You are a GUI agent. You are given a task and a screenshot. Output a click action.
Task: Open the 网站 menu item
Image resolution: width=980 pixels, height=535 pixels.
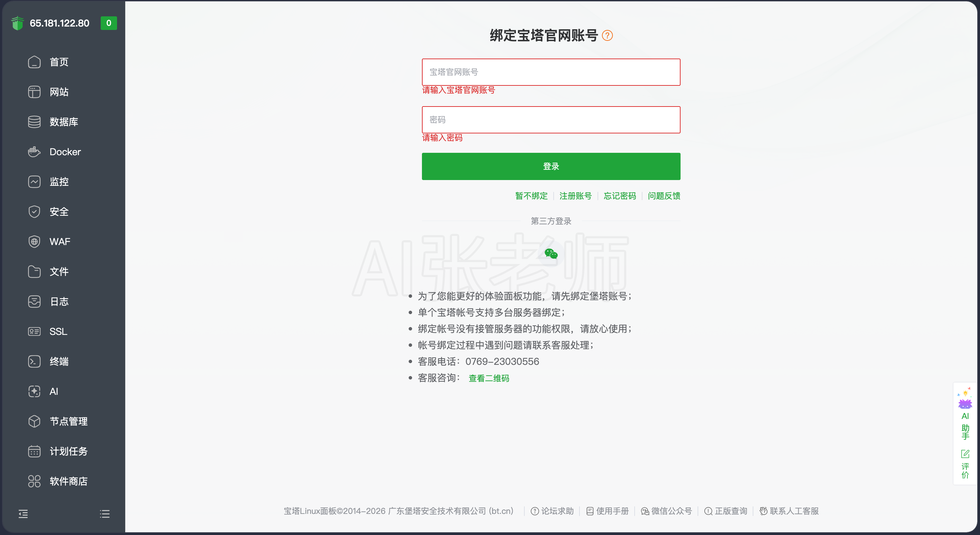59,92
